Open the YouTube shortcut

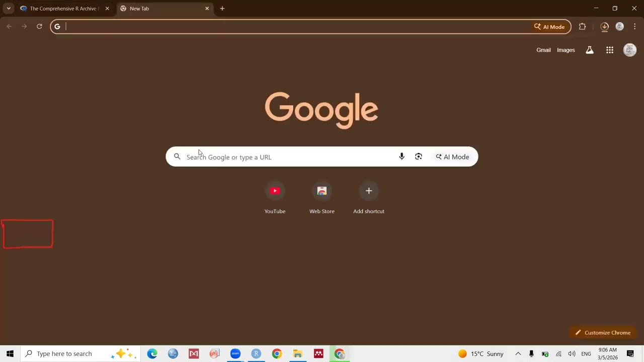[275, 198]
